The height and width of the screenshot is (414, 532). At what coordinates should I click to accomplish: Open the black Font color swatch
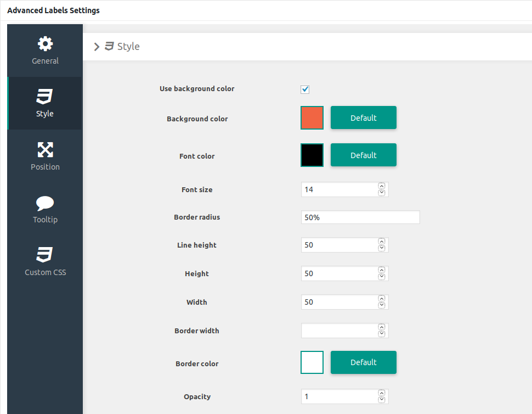(312, 155)
